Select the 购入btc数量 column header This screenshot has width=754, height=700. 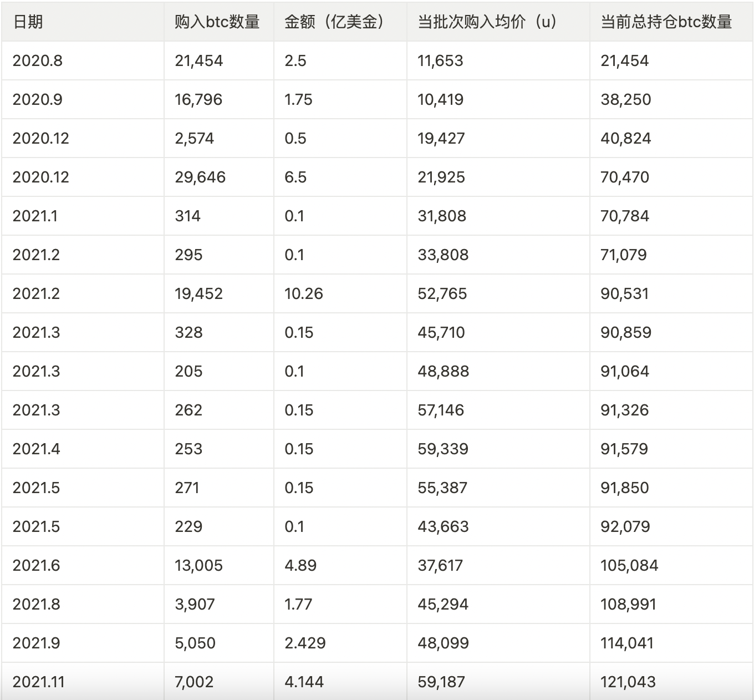217,22
